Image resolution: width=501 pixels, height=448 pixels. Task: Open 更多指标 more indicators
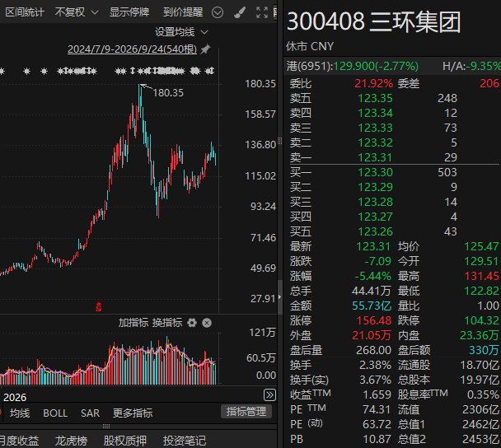(x=133, y=413)
